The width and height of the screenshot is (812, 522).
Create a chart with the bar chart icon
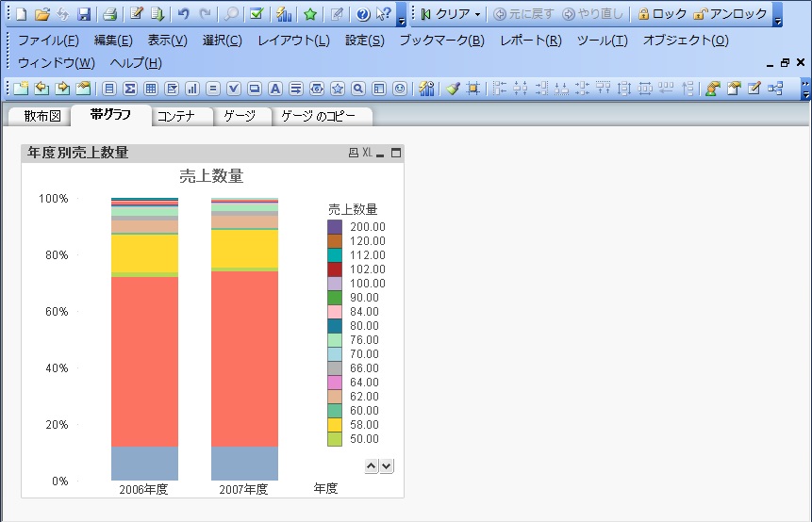pyautogui.click(x=192, y=89)
